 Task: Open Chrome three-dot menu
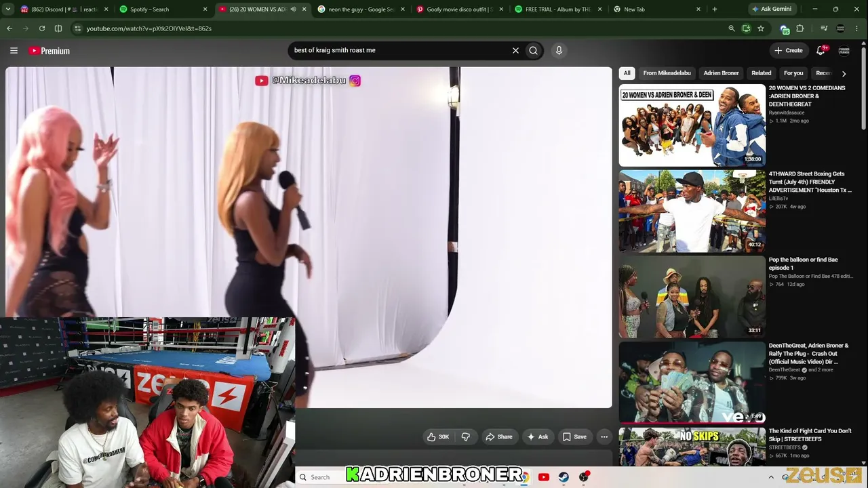click(857, 28)
